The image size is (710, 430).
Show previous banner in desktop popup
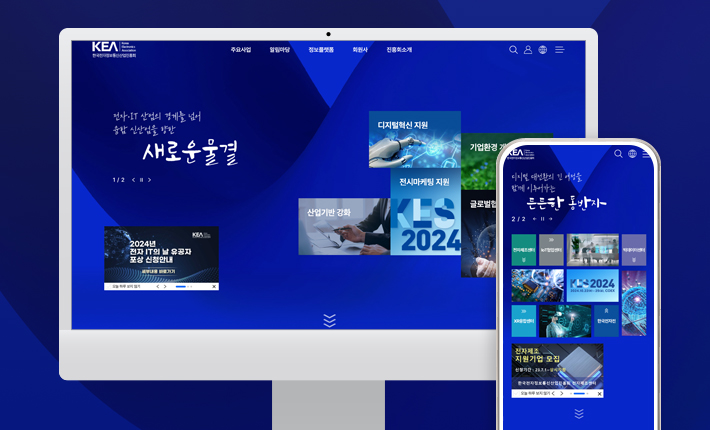158,287
